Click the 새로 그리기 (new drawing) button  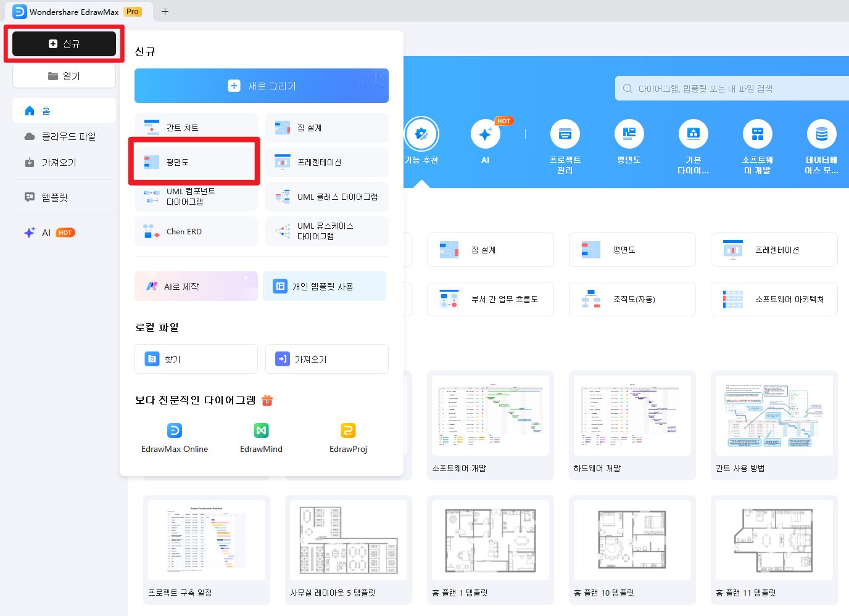tap(261, 86)
